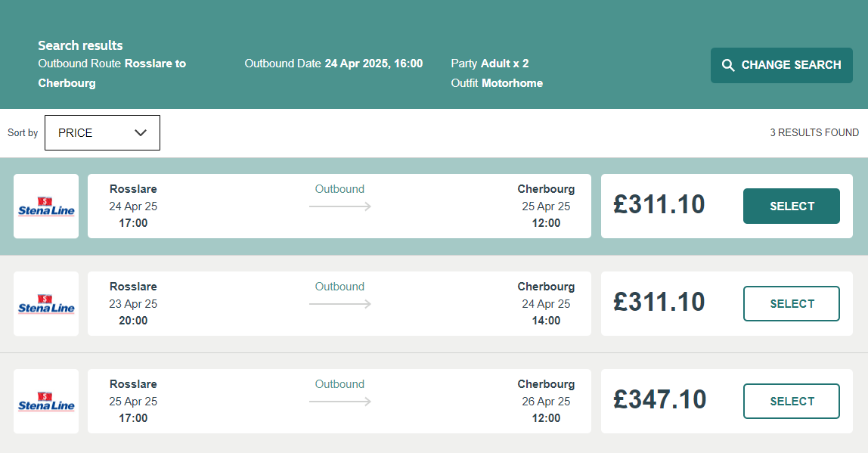This screenshot has width=868, height=453.
Task: Select the 24 Apr 17:00 Rosslare sailing
Action: pos(791,206)
